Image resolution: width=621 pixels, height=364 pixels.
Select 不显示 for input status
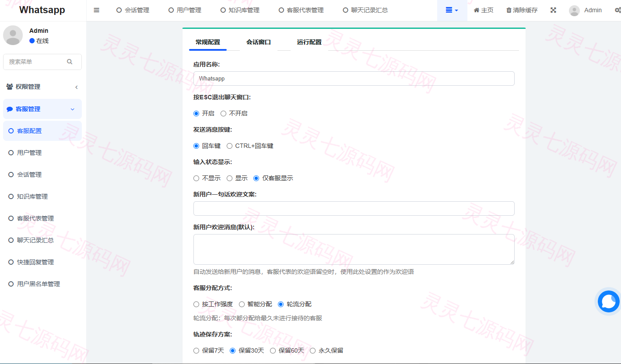pyautogui.click(x=196, y=178)
